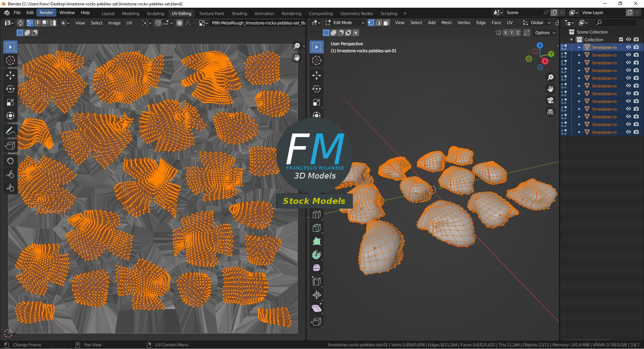Select the Move tool in UV editor
The width and height of the screenshot is (644, 349).
pyautogui.click(x=10, y=75)
